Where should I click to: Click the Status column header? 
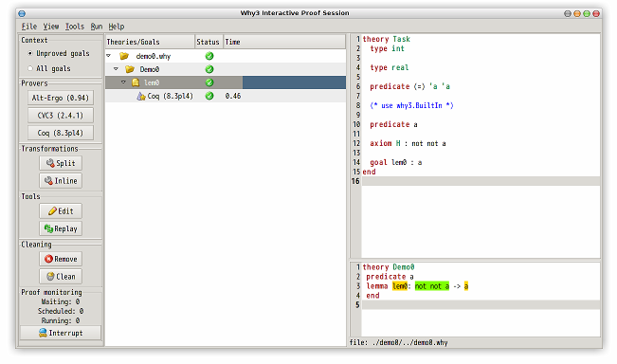coord(209,42)
